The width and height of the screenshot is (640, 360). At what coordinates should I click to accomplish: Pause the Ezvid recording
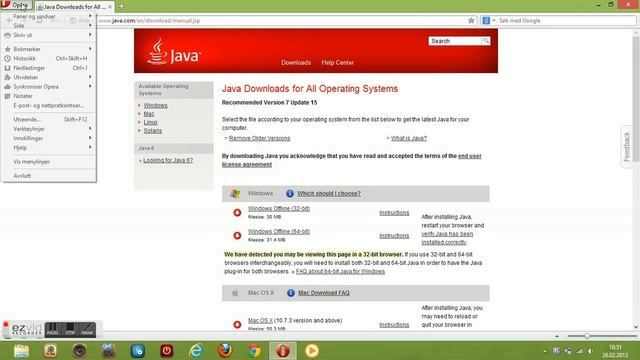tap(53, 329)
